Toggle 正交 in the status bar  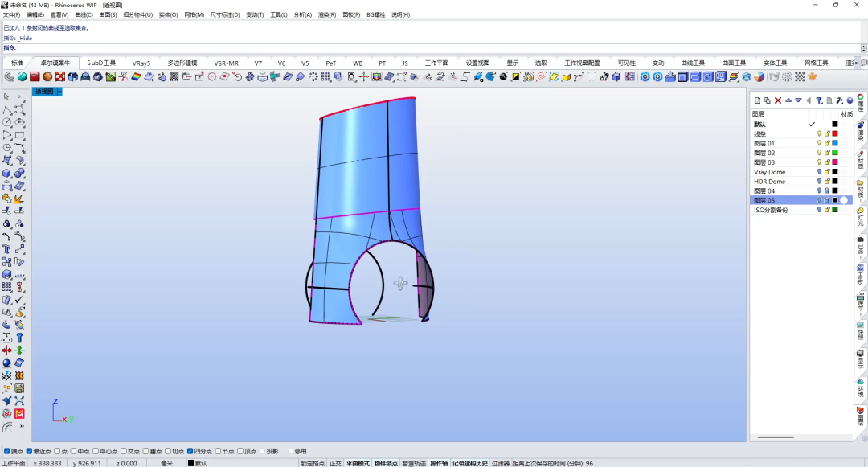click(335, 463)
